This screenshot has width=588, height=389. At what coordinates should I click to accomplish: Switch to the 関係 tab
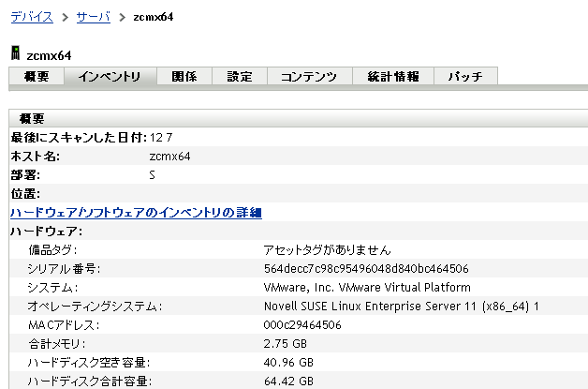pyautogui.click(x=184, y=77)
